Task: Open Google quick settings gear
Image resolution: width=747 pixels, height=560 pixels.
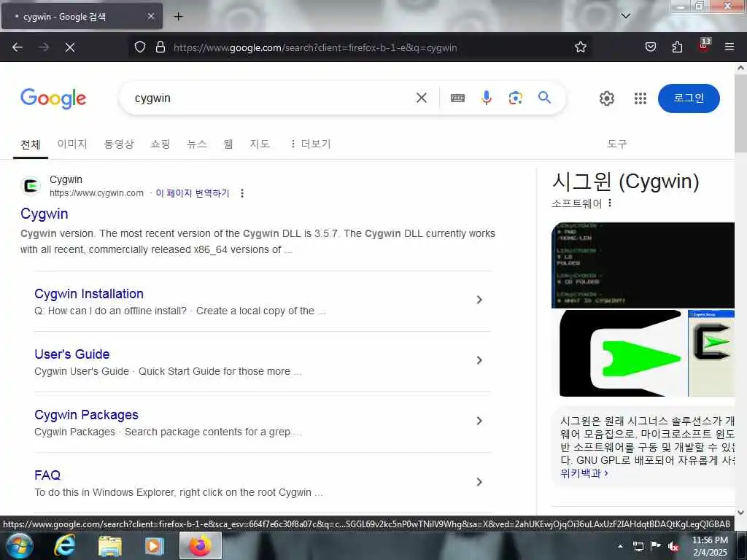Action: click(x=606, y=98)
